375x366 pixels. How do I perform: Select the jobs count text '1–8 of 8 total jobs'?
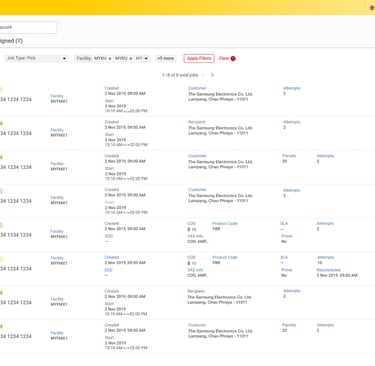[x=180, y=75]
